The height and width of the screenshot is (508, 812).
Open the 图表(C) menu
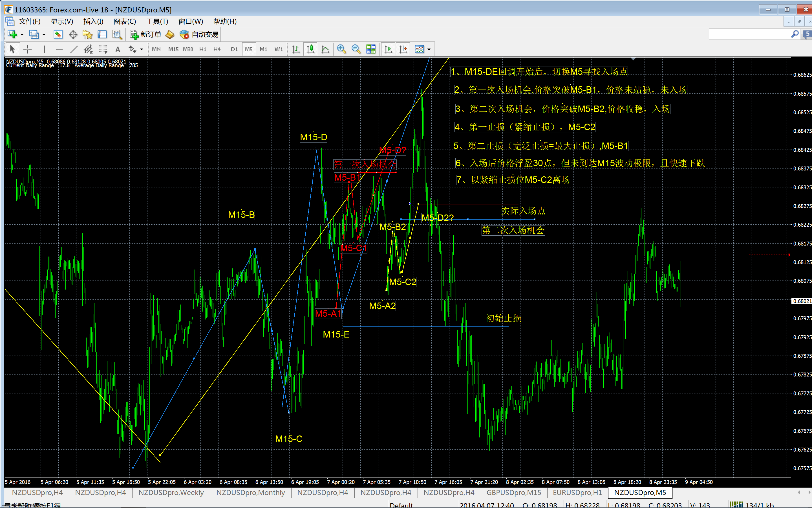pyautogui.click(x=125, y=21)
